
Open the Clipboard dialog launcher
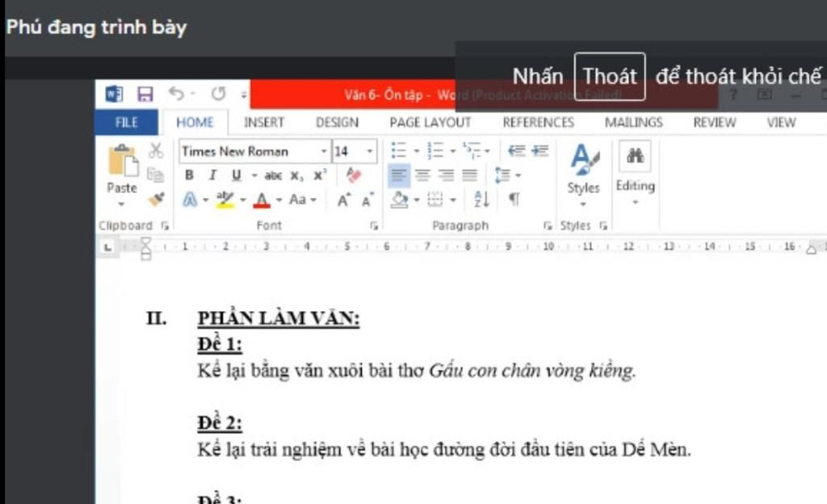pos(165,225)
